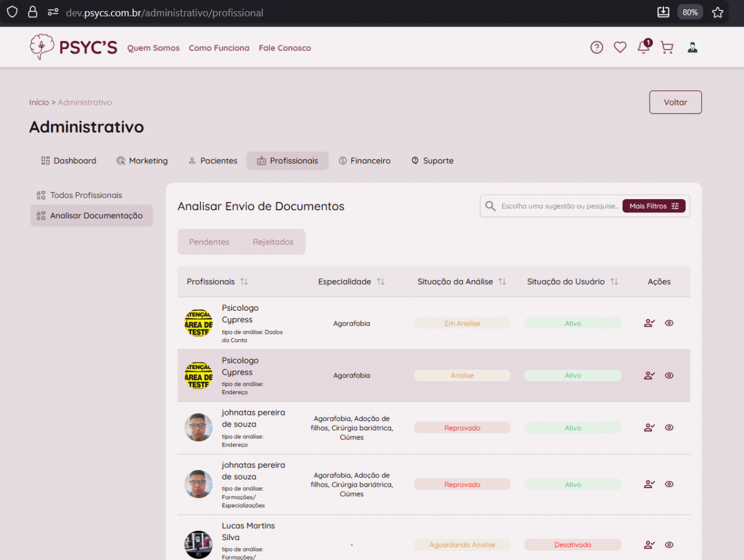Open the help question mark icon
Screen dimensions: 744x560
[x=596, y=48]
